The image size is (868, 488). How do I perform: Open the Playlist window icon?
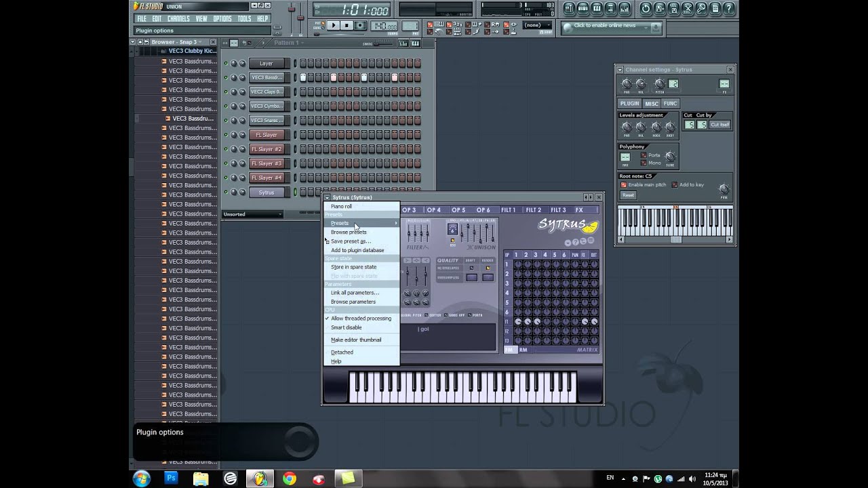[569, 8]
